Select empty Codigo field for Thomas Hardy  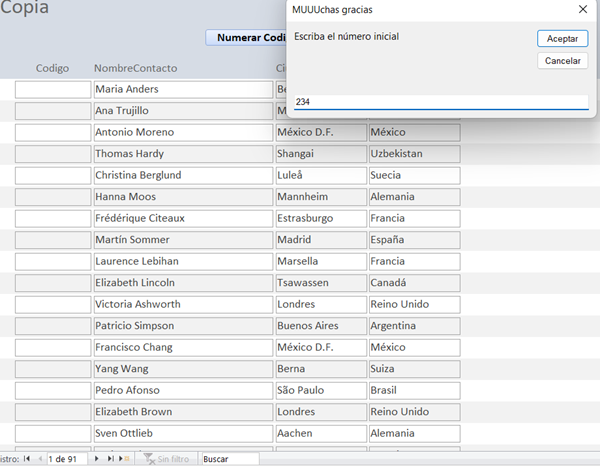click(53, 154)
